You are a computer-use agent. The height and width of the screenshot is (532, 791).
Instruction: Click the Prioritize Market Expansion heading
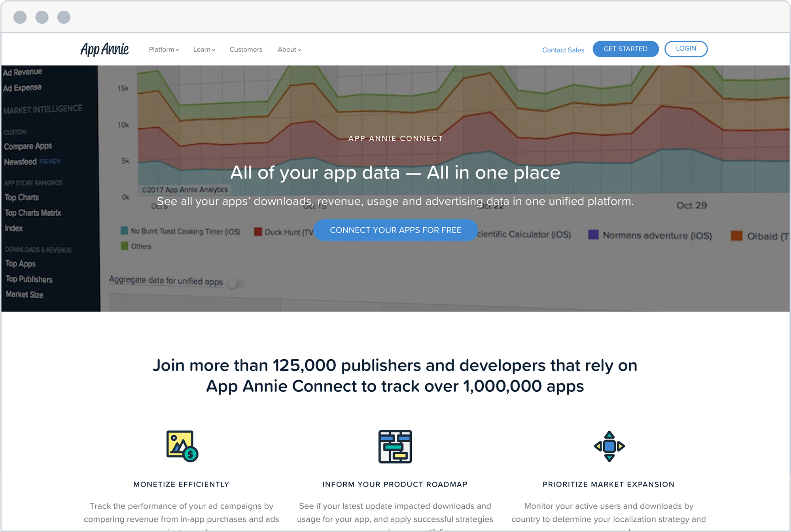[x=609, y=484]
